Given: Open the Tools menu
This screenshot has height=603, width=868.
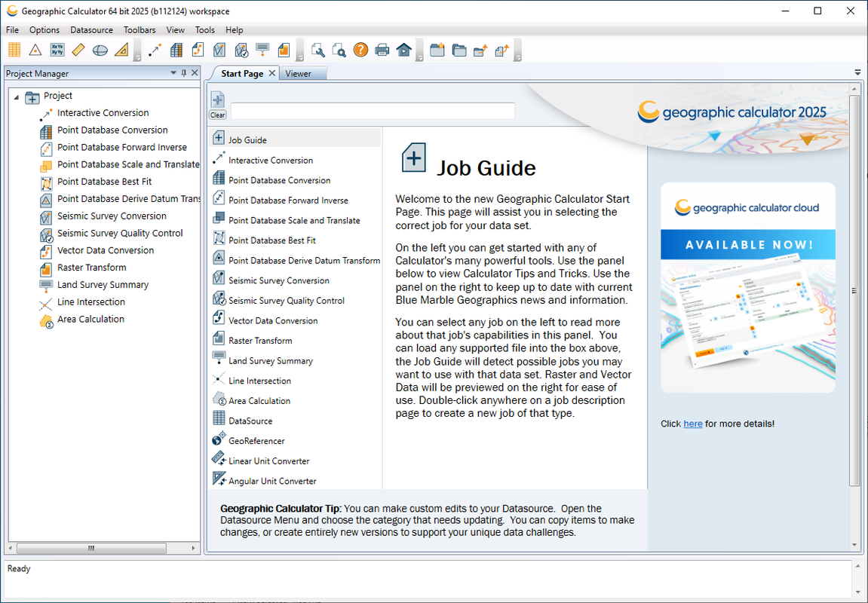Looking at the screenshot, I should pos(205,30).
